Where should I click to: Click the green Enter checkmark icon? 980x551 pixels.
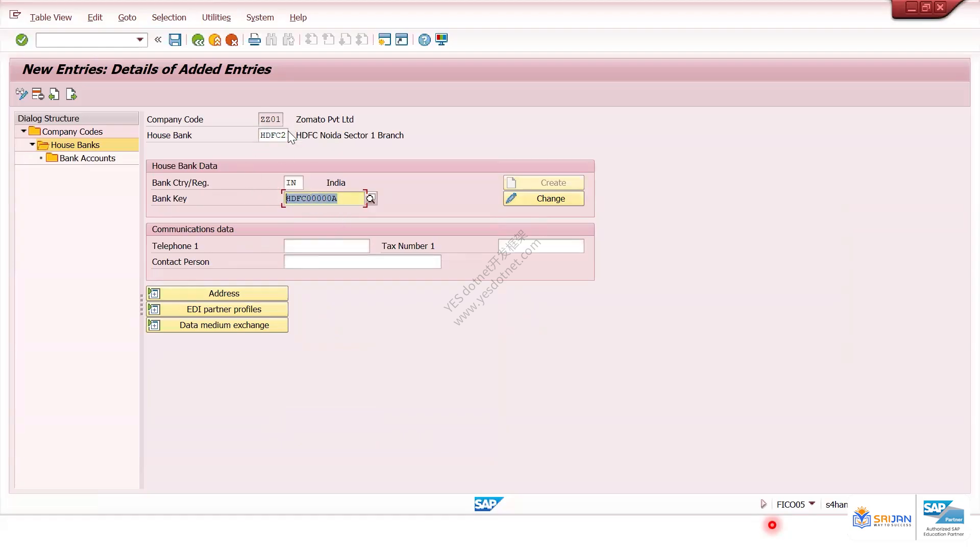click(x=21, y=40)
